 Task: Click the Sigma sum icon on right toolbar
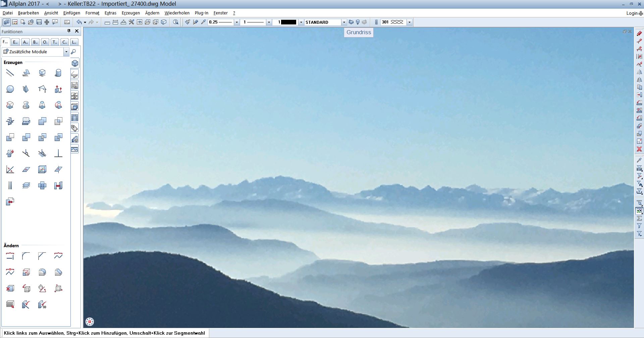[x=639, y=218]
